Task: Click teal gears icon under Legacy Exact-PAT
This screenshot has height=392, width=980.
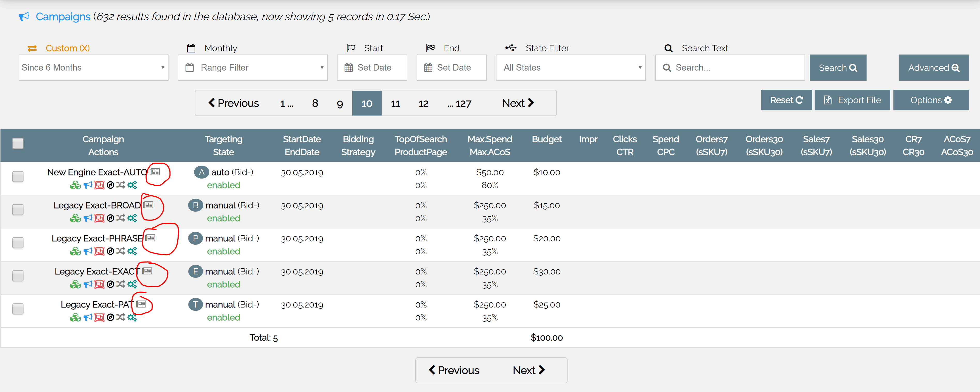Action: pos(132,318)
